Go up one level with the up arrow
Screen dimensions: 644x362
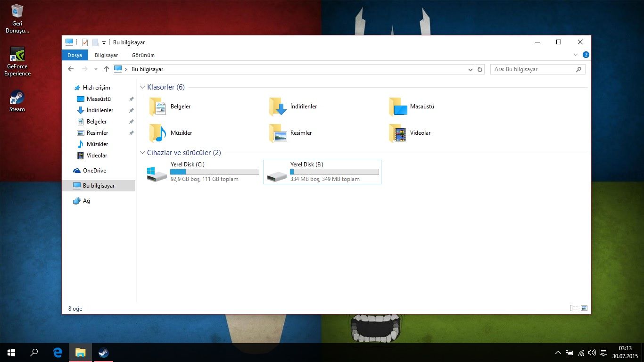[107, 69]
